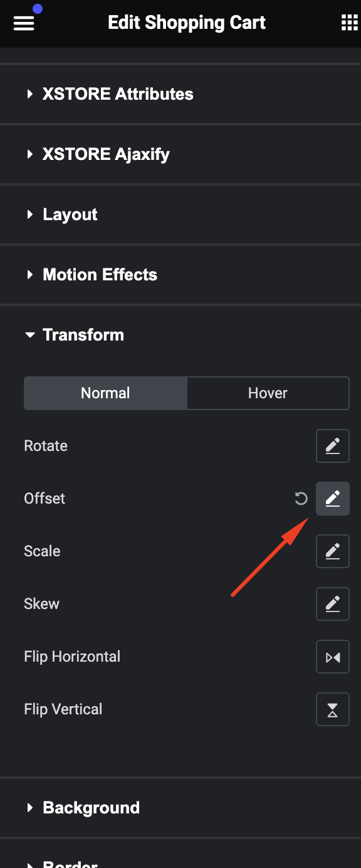The image size is (361, 868).
Task: Expand the Background section
Action: tap(180, 808)
